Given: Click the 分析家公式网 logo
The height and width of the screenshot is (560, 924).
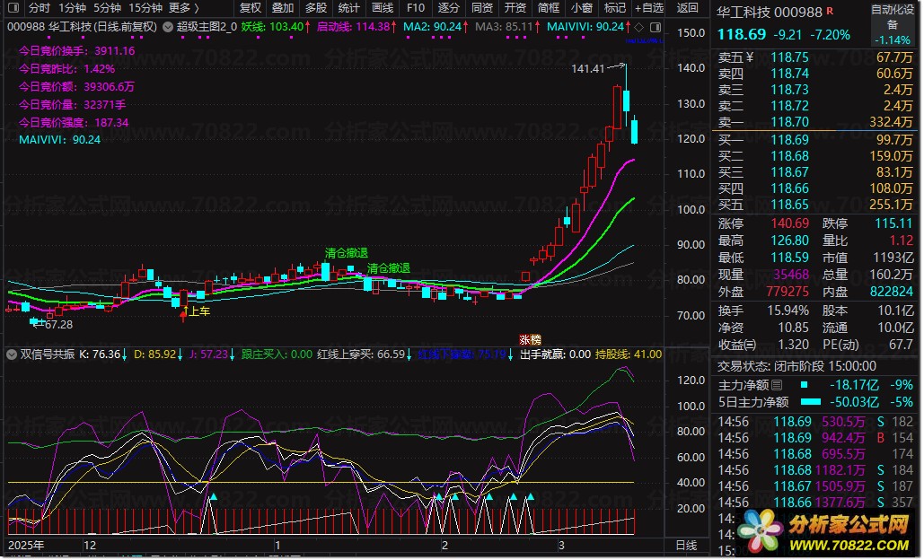Looking at the screenshot, I should pyautogui.click(x=824, y=531).
